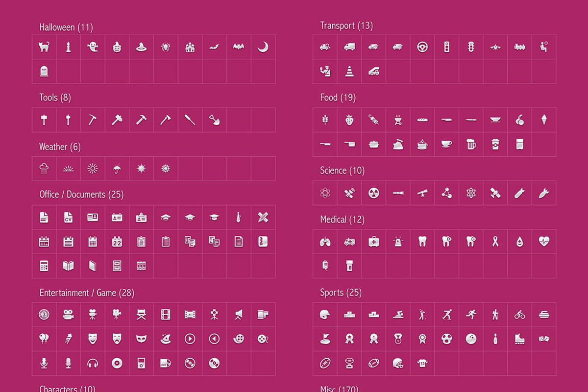
Task: Select the "Sports (25)" heading
Action: pyautogui.click(x=341, y=293)
